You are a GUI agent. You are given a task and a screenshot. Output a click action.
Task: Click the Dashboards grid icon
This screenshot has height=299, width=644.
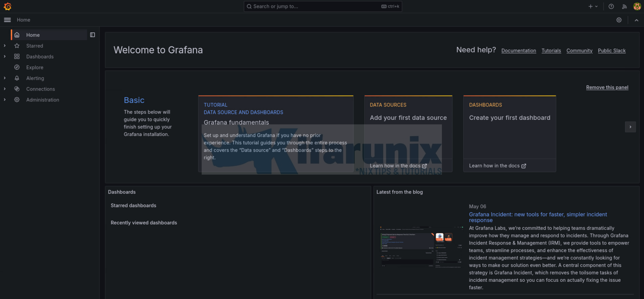click(x=17, y=56)
